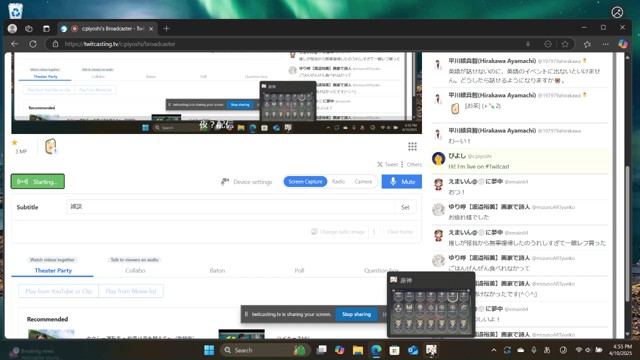This screenshot has width=640, height=360.
Task: Open the Theater Party tab
Action: (x=53, y=271)
